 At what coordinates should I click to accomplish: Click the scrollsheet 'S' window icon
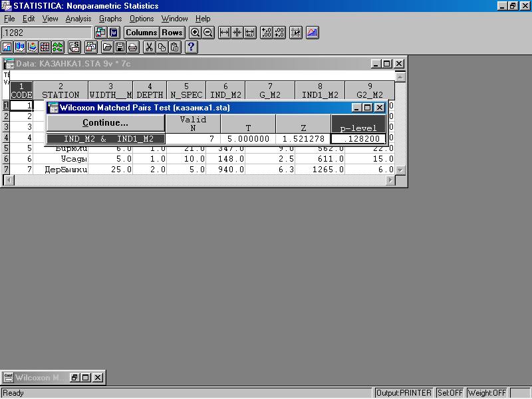(74, 47)
